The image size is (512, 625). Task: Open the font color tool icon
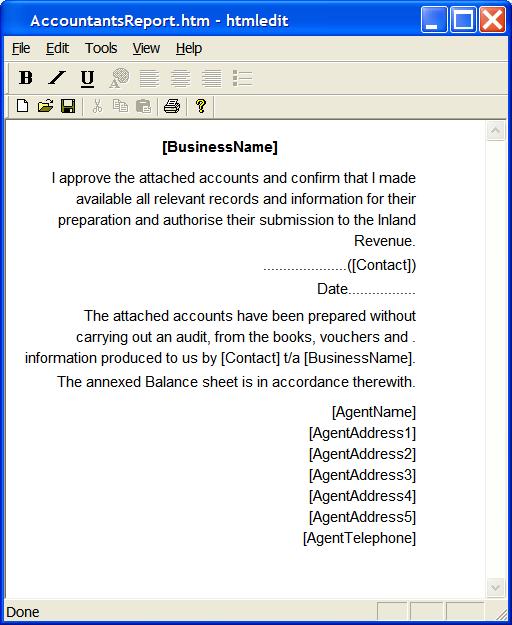click(119, 78)
